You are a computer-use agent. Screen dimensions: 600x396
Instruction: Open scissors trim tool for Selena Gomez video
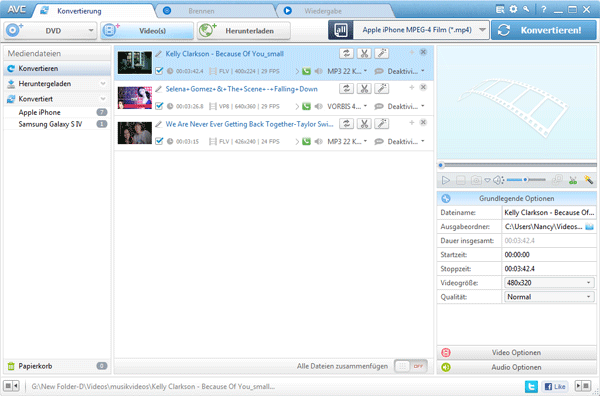[364, 89]
